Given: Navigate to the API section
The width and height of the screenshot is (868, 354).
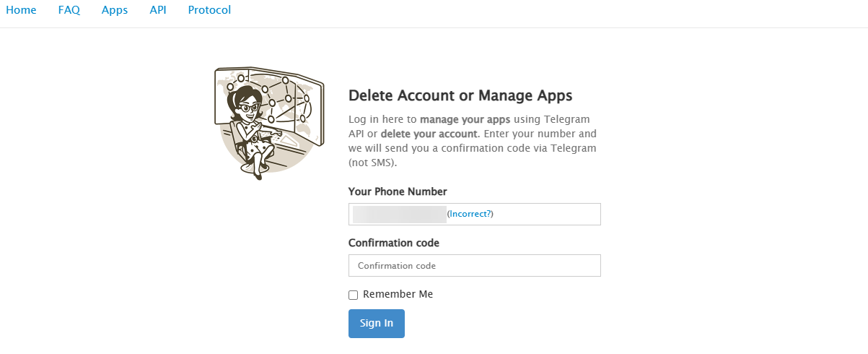Looking at the screenshot, I should pos(158,11).
